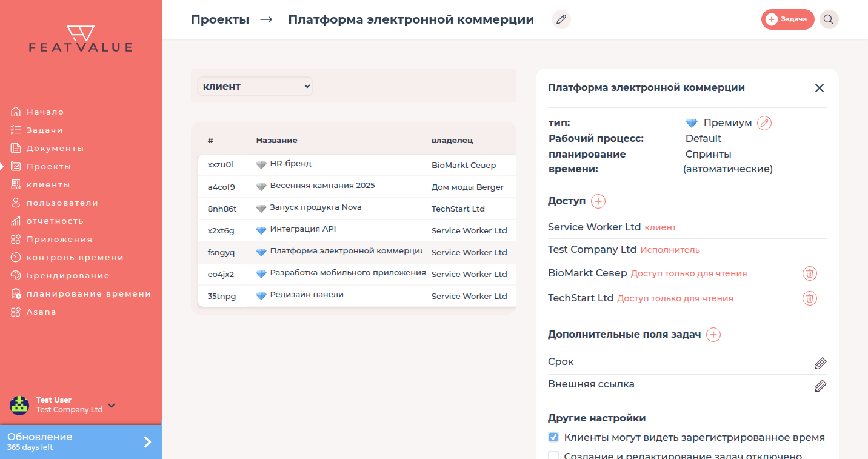Image resolution: width=868 pixels, height=459 pixels.
Task: Click the Приложения grid icon
Action: 16,239
